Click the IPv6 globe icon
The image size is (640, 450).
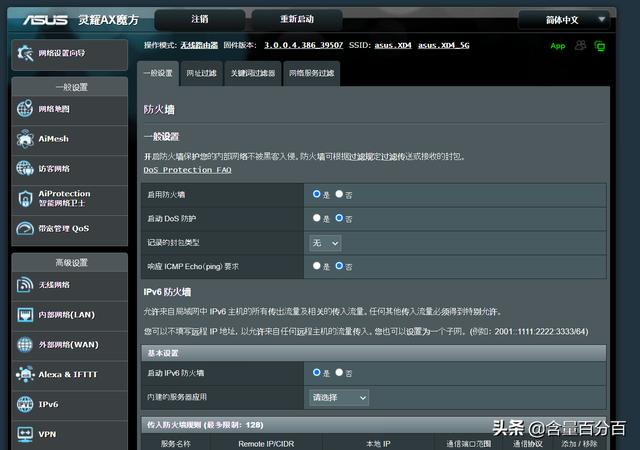point(25,404)
